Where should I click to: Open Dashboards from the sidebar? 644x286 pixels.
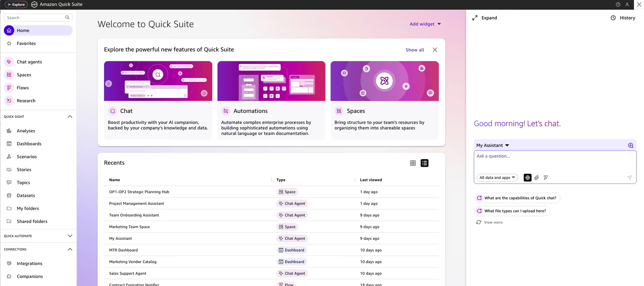(29, 144)
